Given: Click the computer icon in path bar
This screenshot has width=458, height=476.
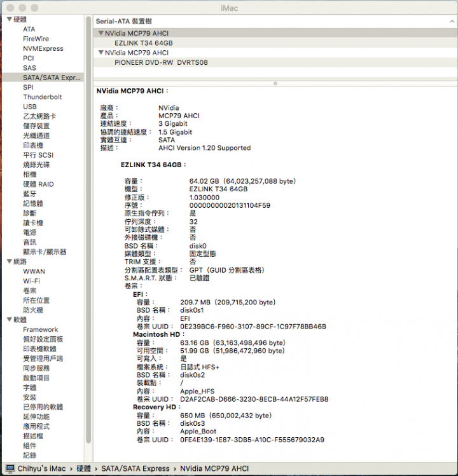Looking at the screenshot, I should 10,468.
